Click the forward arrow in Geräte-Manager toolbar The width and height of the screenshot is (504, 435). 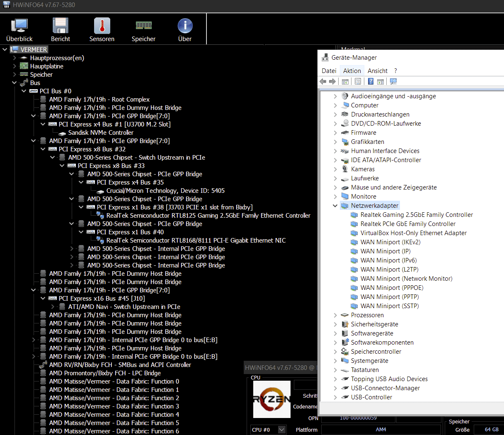coord(332,82)
